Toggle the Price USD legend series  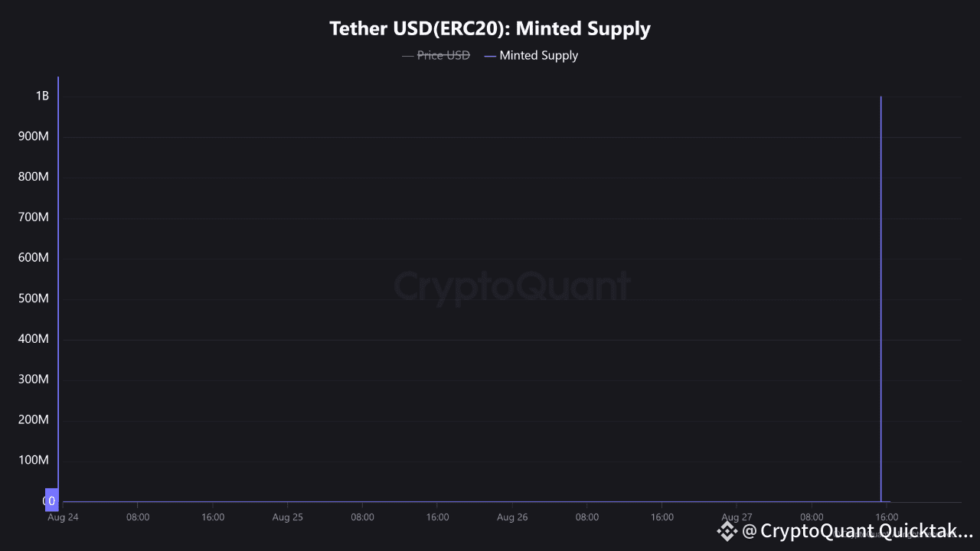443,55
